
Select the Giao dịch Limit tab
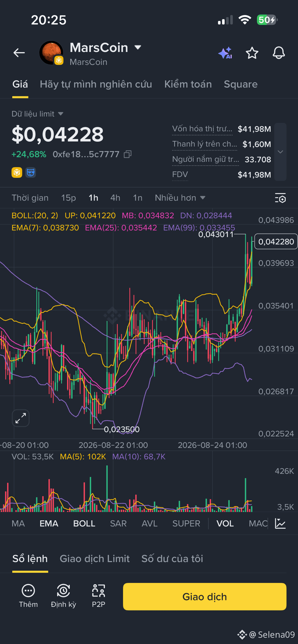click(95, 558)
